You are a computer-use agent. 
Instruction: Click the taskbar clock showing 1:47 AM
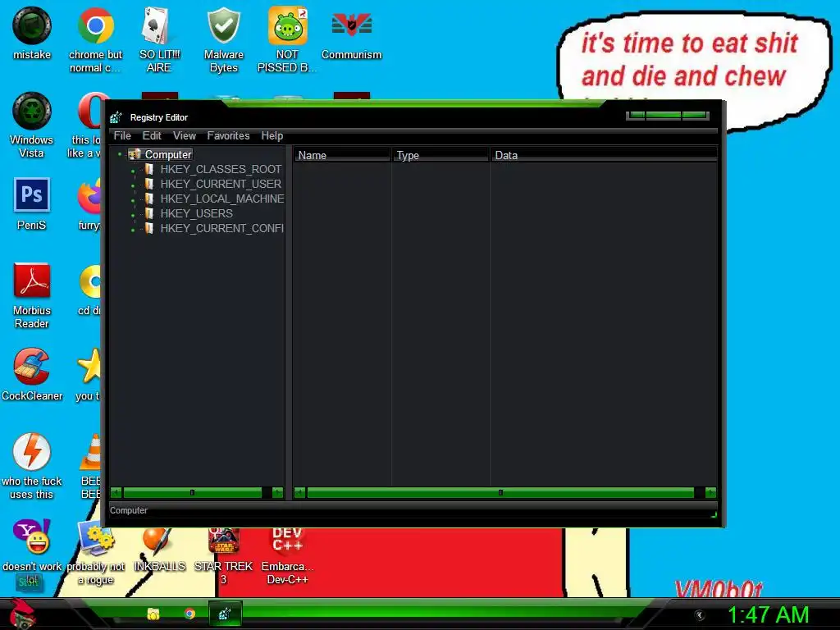768,614
